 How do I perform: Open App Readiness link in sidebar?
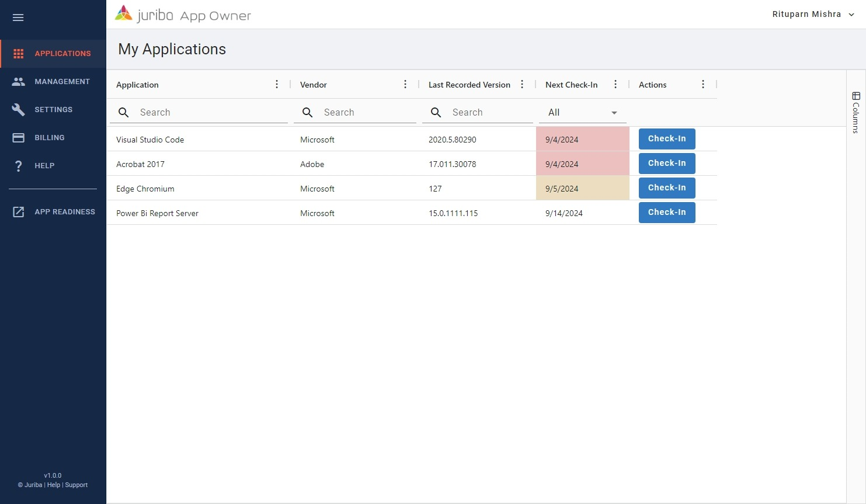pos(53,212)
